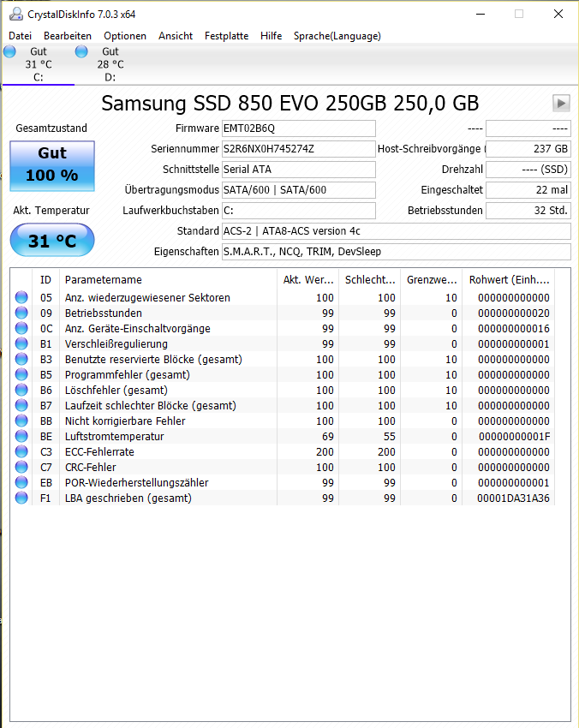Click the Seriennummer field
This screenshot has width=579, height=728.
click(x=299, y=148)
